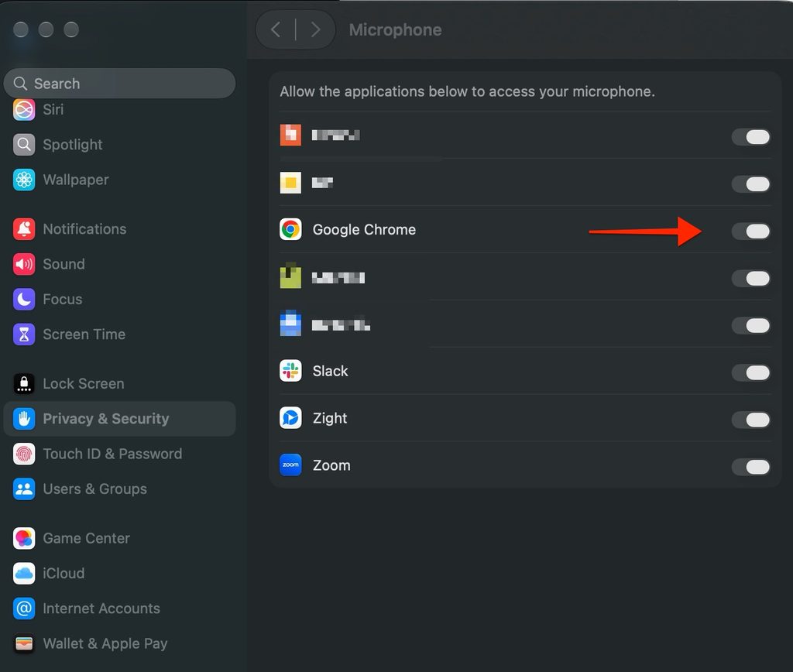Focus the Search field
The image size is (793, 672).
click(119, 84)
